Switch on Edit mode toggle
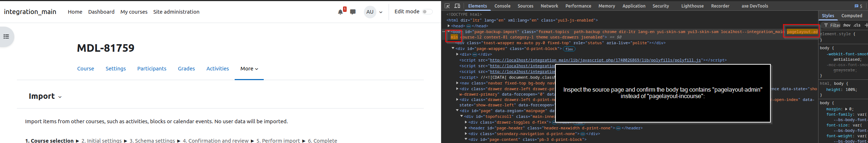The width and height of the screenshot is (868, 143). tap(427, 12)
